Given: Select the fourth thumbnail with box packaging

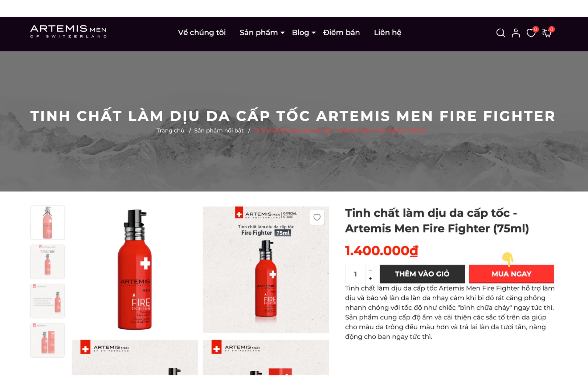Looking at the screenshot, I should pyautogui.click(x=48, y=340).
